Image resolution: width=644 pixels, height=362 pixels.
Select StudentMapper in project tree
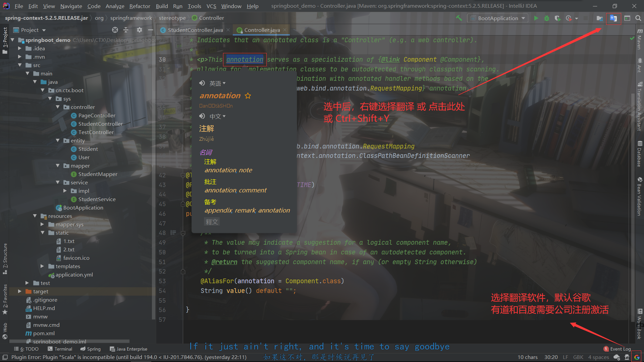tap(98, 174)
